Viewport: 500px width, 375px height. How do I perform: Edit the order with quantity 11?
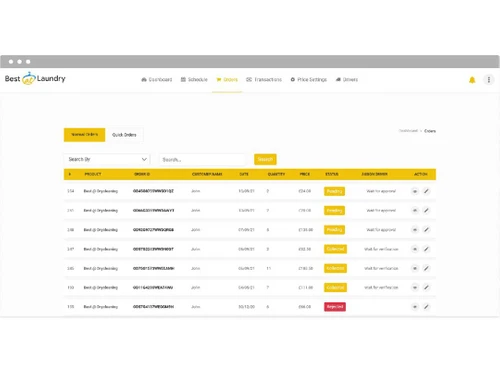click(426, 268)
